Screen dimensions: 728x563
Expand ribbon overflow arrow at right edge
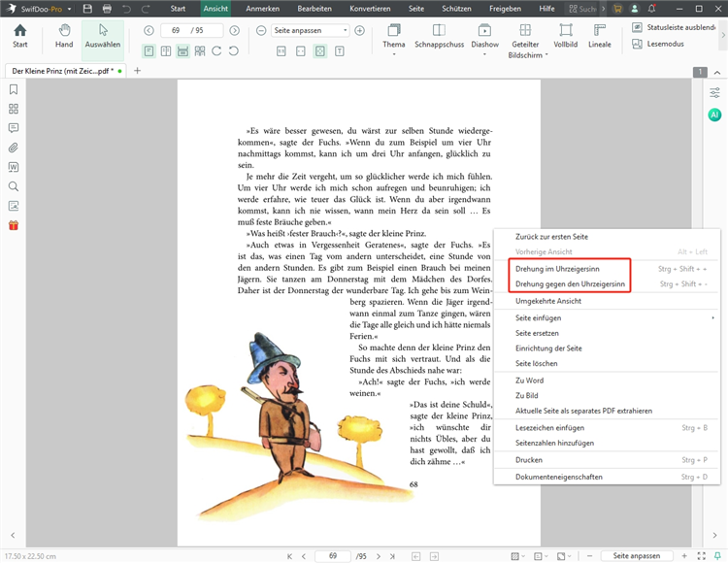(x=722, y=34)
